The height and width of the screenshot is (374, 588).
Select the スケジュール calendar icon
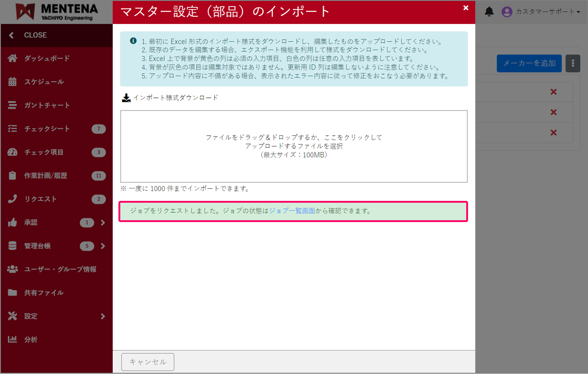coord(12,82)
